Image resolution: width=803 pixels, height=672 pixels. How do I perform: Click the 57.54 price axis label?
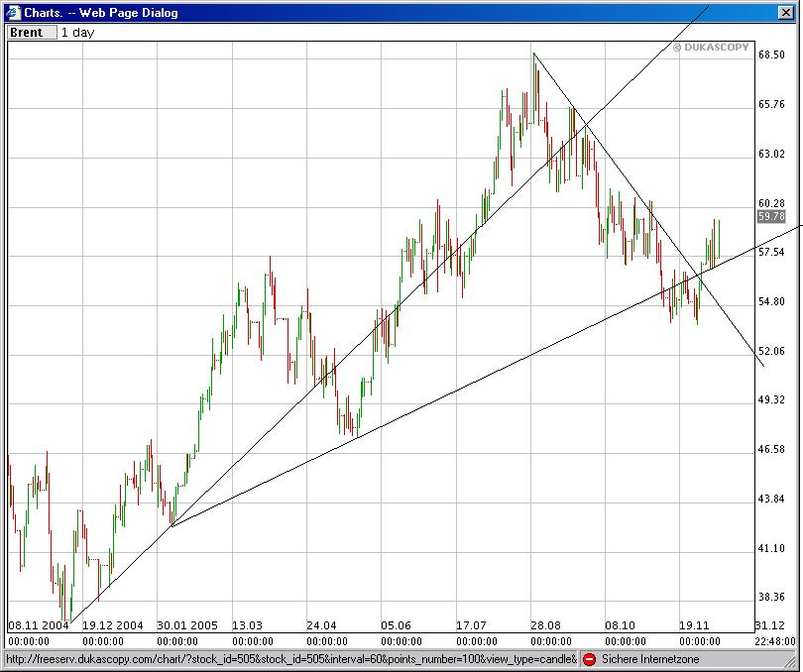click(x=771, y=252)
